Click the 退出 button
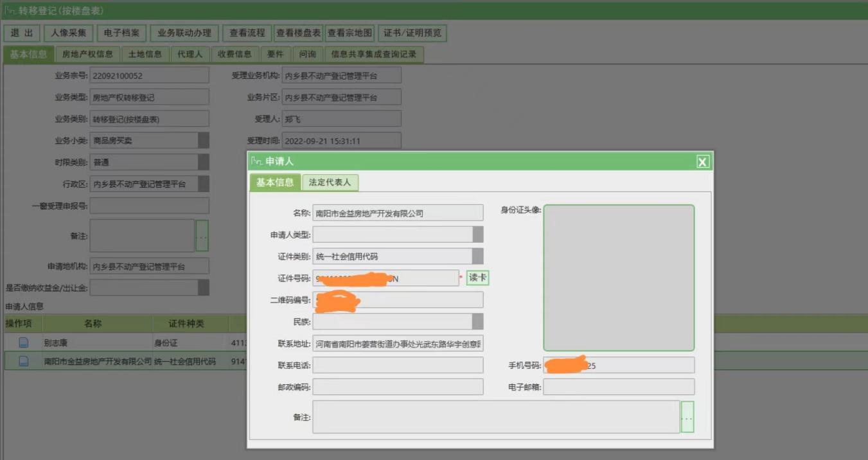The width and height of the screenshot is (868, 460). click(22, 33)
